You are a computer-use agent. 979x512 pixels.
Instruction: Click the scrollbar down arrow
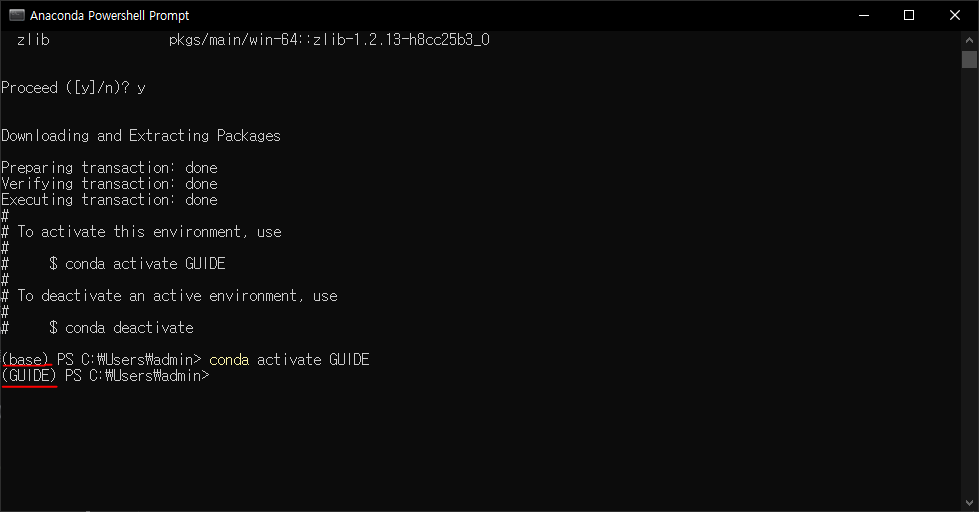coord(969,503)
